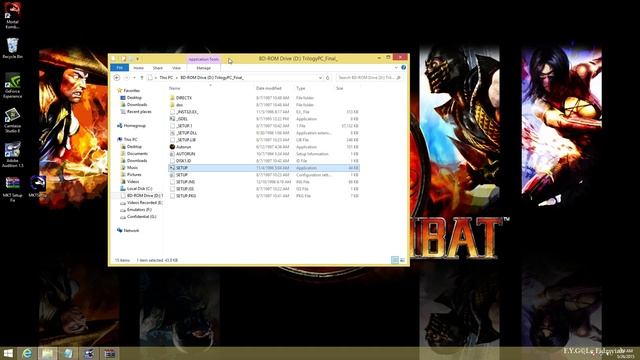The height and width of the screenshot is (360, 640).
Task: Open the File tab
Action: (120, 68)
